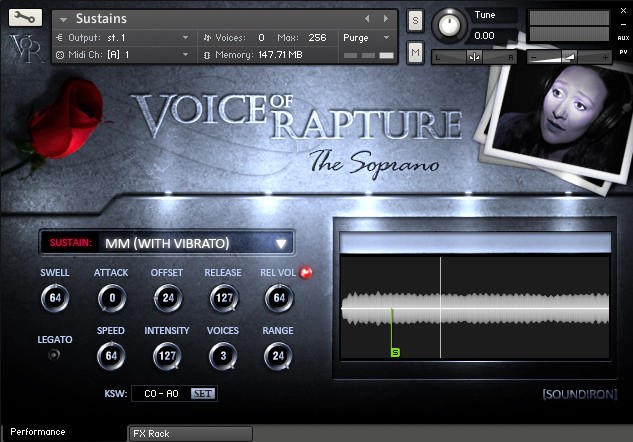Screen dimensions: 633x442
Task: Click the green S start marker in waveform
Action: (x=395, y=352)
